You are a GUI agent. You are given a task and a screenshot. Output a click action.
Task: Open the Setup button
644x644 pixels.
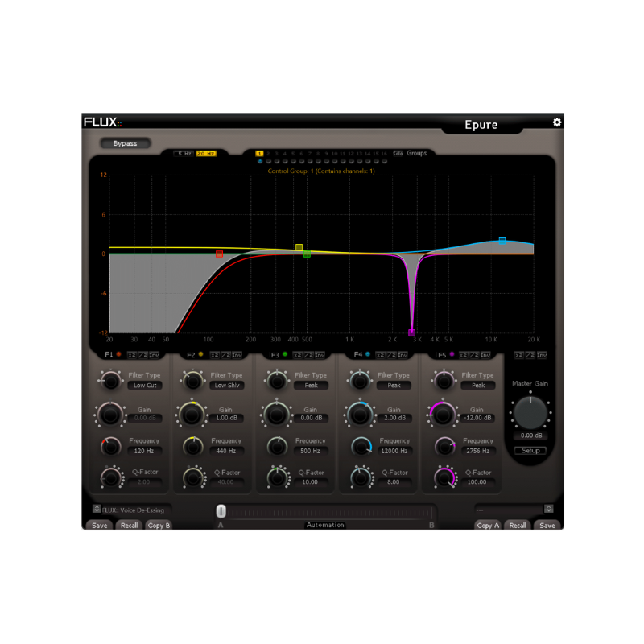(530, 451)
